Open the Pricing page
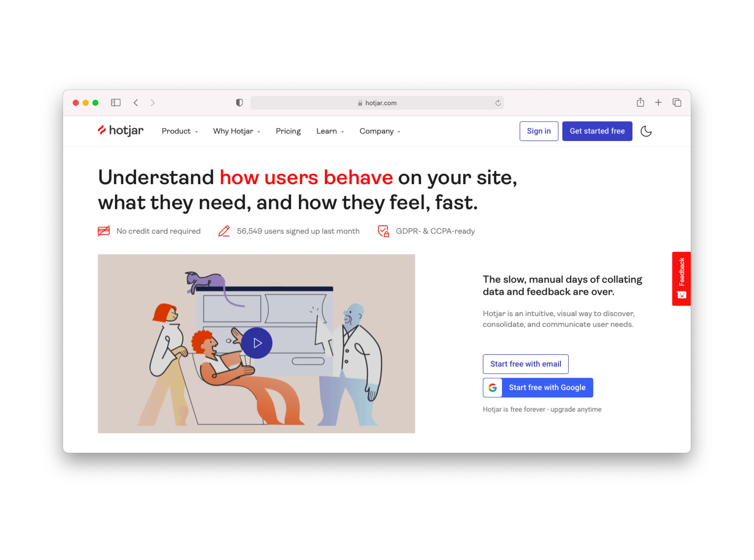Screen dimensions: 754x560 point(288,131)
